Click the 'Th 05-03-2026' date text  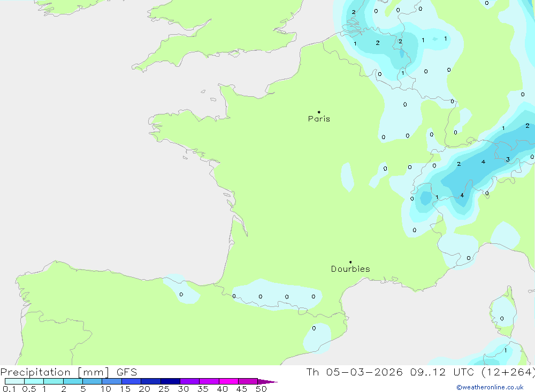pyautogui.click(x=354, y=372)
